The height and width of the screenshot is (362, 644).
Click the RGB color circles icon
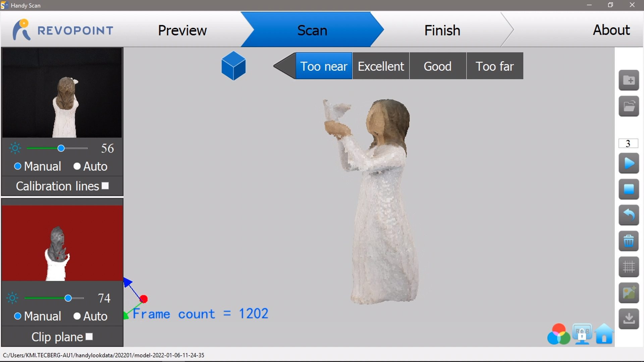(558, 334)
